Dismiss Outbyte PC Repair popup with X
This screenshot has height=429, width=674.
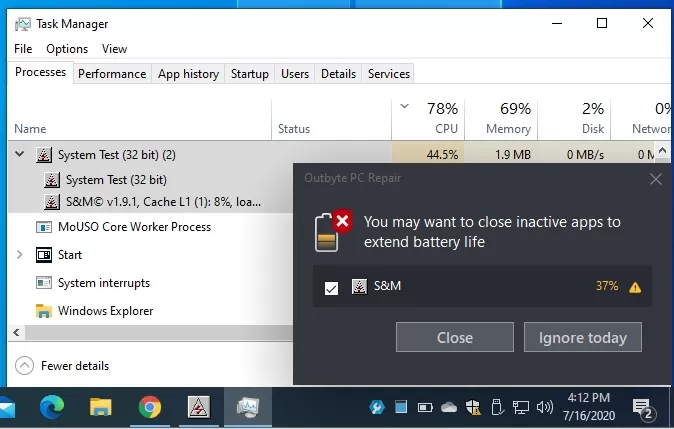click(656, 179)
